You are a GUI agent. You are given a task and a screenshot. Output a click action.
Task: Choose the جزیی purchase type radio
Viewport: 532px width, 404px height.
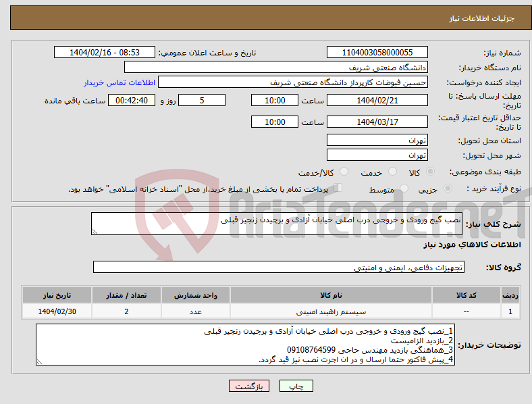tap(448, 188)
